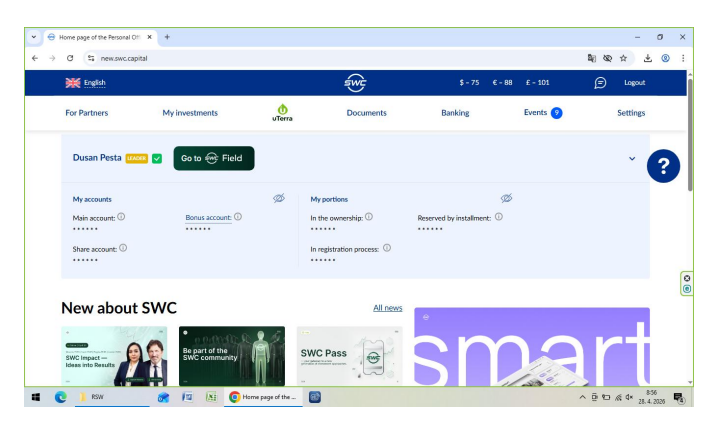717x433 pixels.
Task: Show My accounts balances with eye icon
Action: click(279, 198)
